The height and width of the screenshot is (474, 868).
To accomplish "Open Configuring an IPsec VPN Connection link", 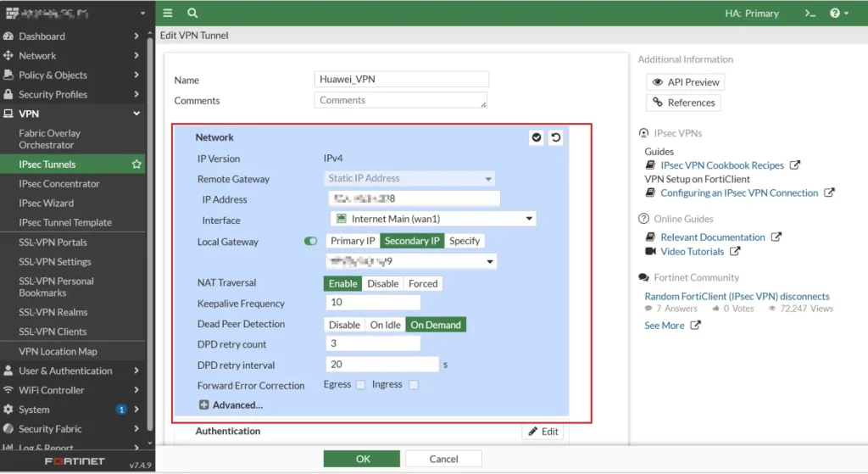I will (x=739, y=192).
